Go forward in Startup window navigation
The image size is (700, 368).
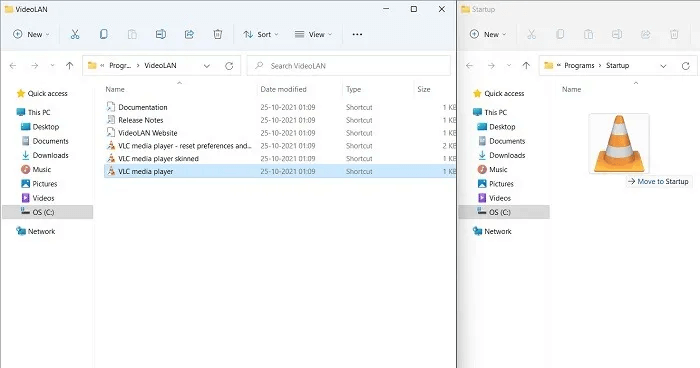(491, 66)
